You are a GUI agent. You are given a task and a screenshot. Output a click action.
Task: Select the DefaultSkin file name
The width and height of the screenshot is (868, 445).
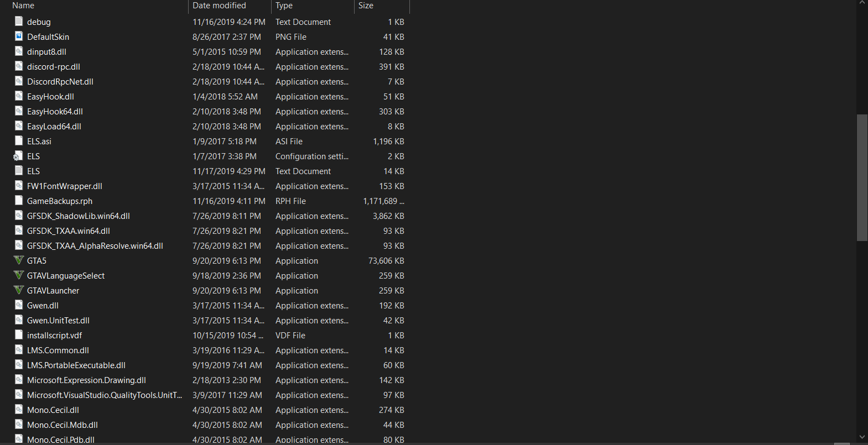click(x=48, y=37)
